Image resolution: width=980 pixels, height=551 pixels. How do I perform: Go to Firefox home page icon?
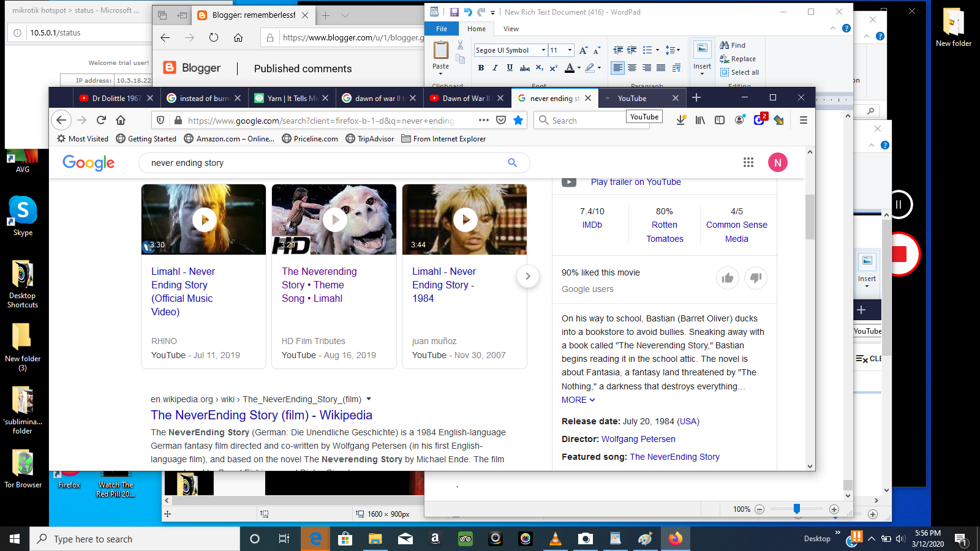(121, 120)
